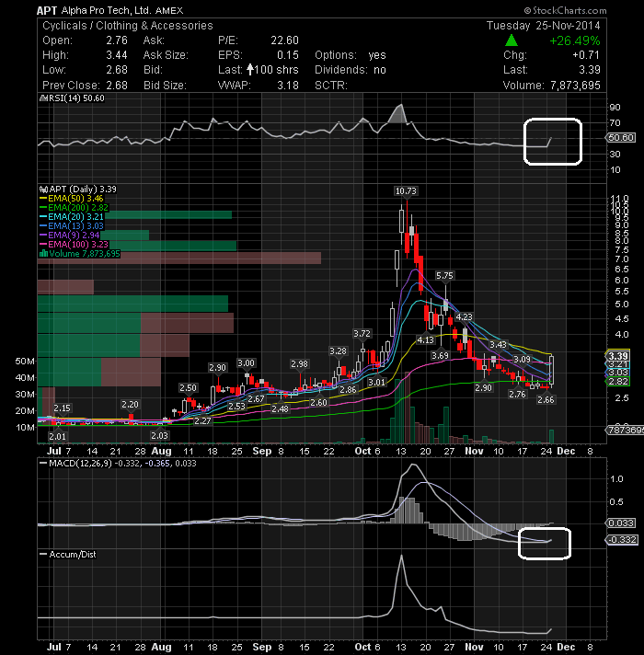Image resolution: width=644 pixels, height=655 pixels.
Task: Click the Volume 7,873,695 header value
Action: 575,86
